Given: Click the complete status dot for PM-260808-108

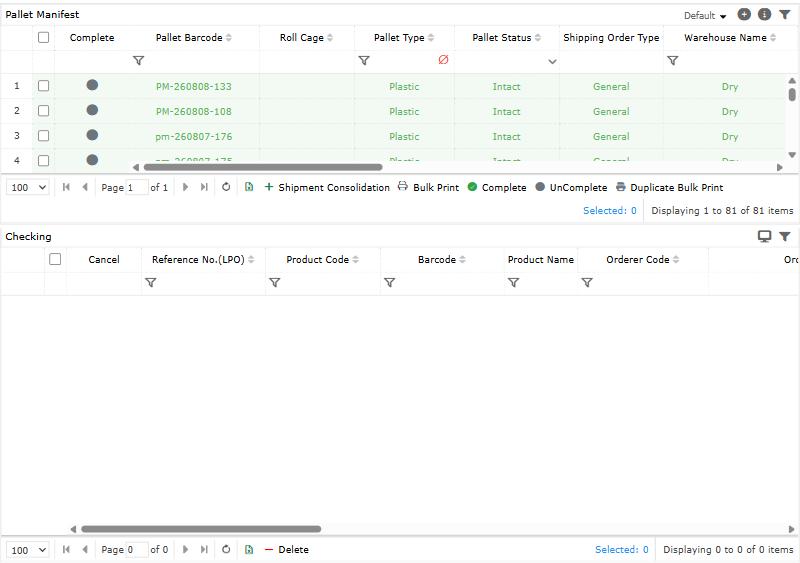Looking at the screenshot, I should coord(92,110).
